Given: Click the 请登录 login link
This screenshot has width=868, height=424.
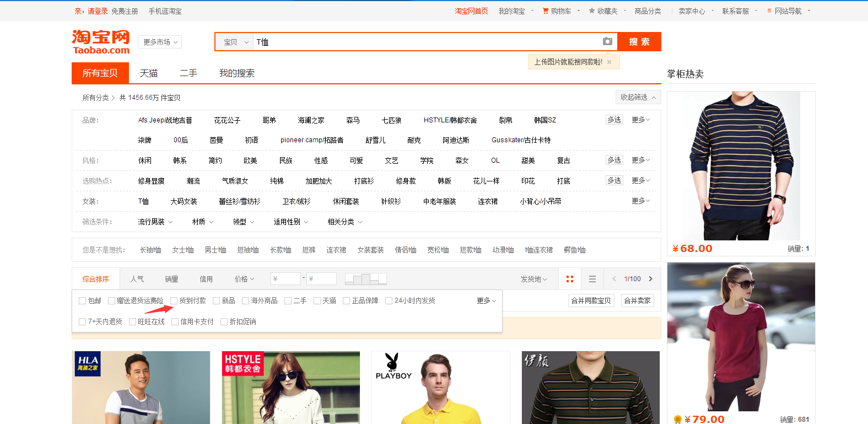Looking at the screenshot, I should [x=98, y=11].
